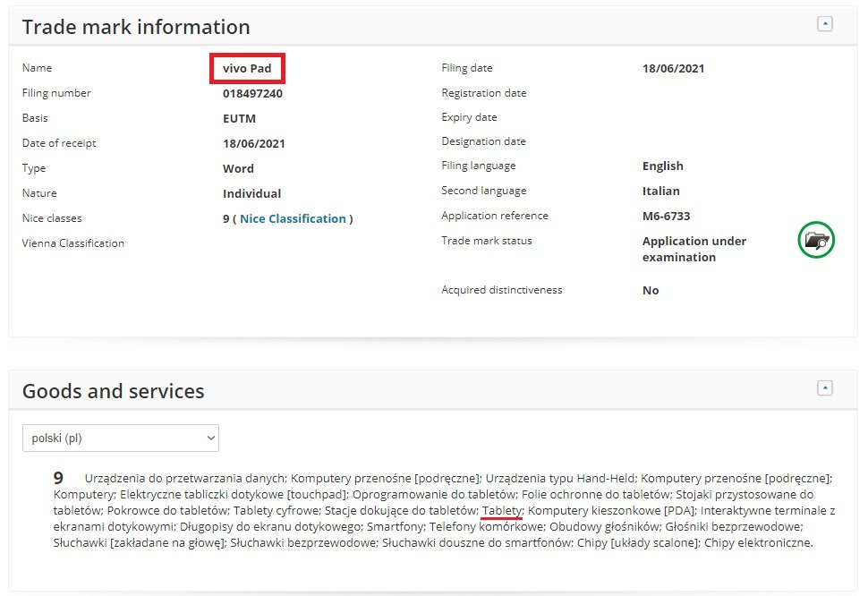Screen dimensions: 868x596
Task: Select the class number 9 in goods list
Action: tap(58, 478)
